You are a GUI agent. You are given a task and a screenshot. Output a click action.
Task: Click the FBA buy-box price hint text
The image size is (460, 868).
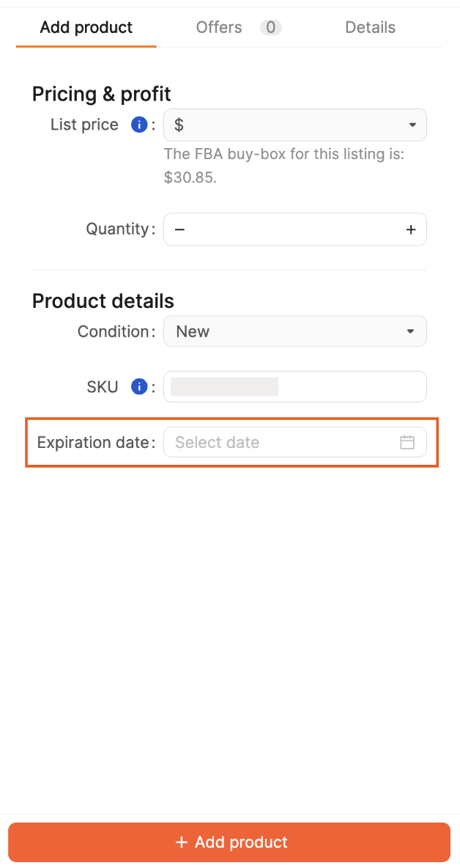pos(285,166)
